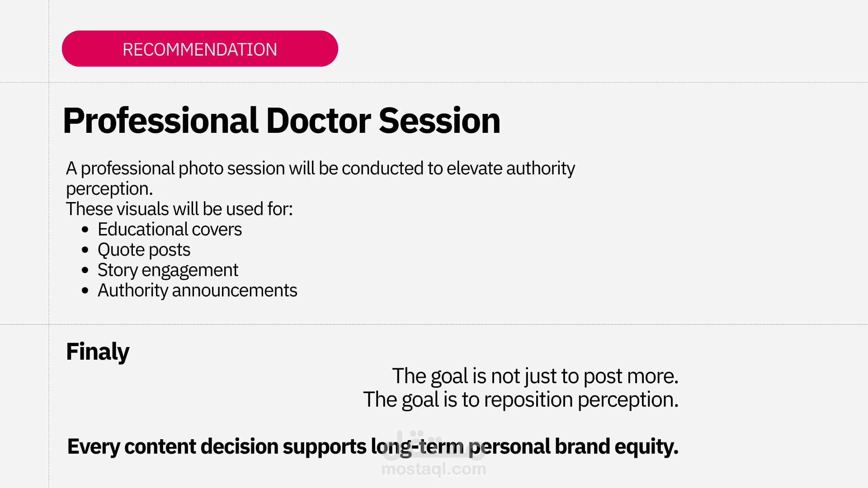Select the 'These visuals will be used for:' line
The width and height of the screenshot is (868, 488).
179,209
